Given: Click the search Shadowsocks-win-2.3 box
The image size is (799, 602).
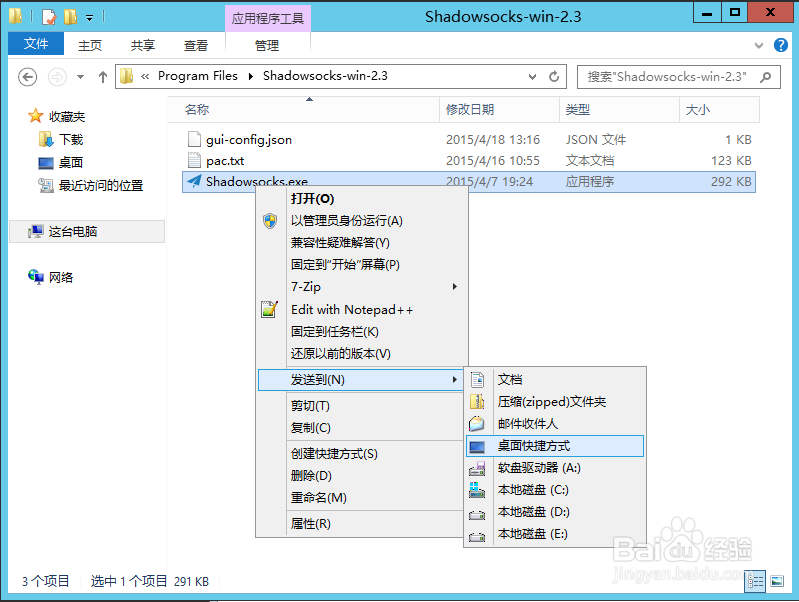Looking at the screenshot, I should click(678, 77).
